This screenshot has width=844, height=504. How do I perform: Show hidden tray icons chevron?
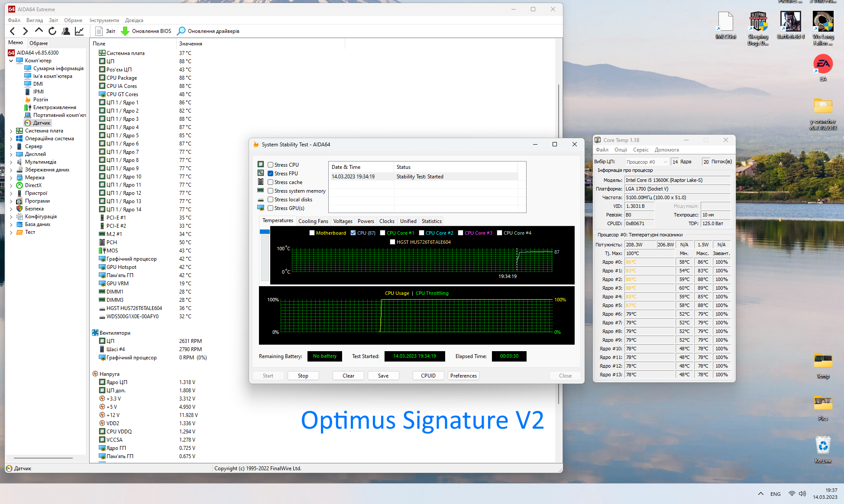[x=760, y=494]
